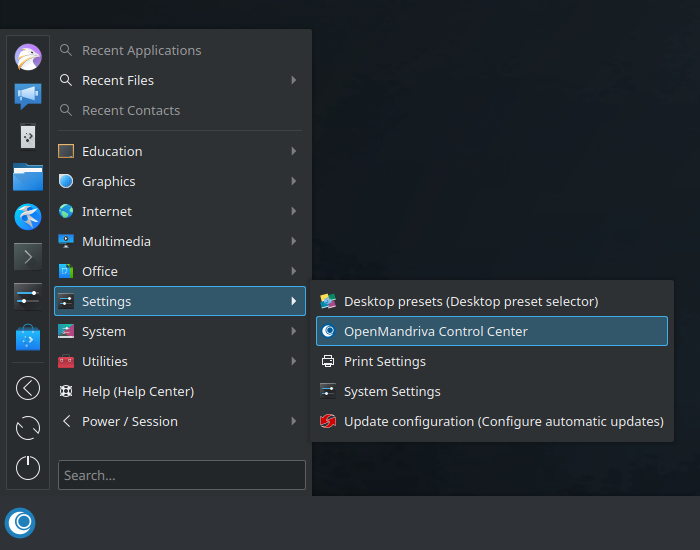Click the circular back arrow logout icon

(x=28, y=388)
